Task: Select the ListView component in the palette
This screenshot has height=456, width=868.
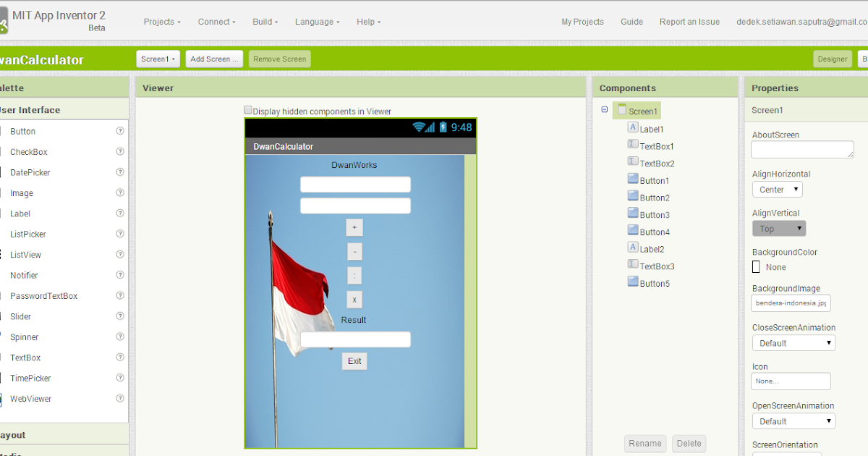Action: click(27, 254)
